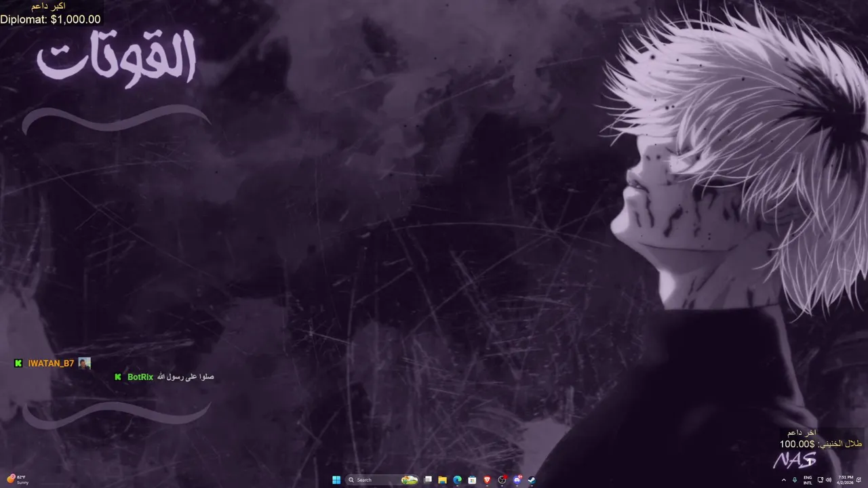Open Steam from the taskbar

[x=532, y=480]
